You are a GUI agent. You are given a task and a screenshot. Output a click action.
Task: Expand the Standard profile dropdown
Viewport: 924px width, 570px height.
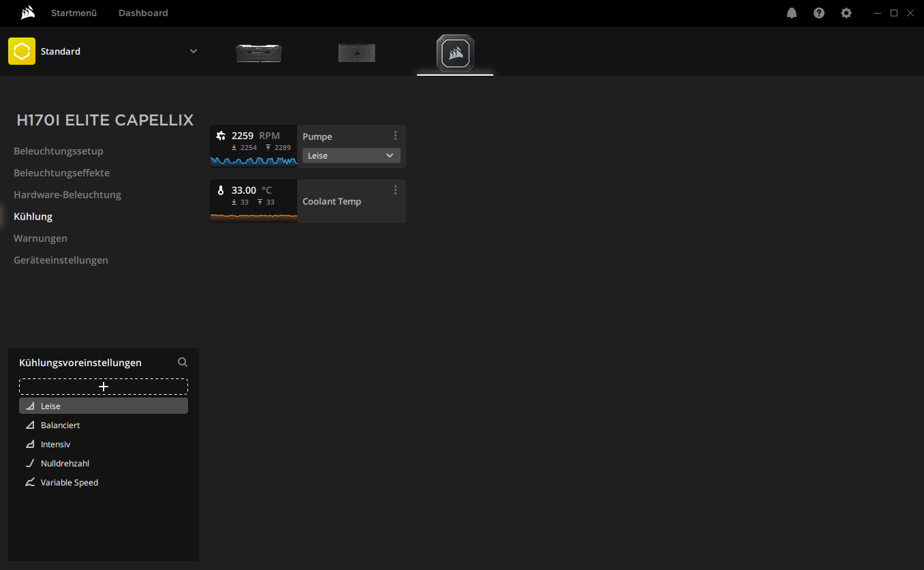[194, 51]
